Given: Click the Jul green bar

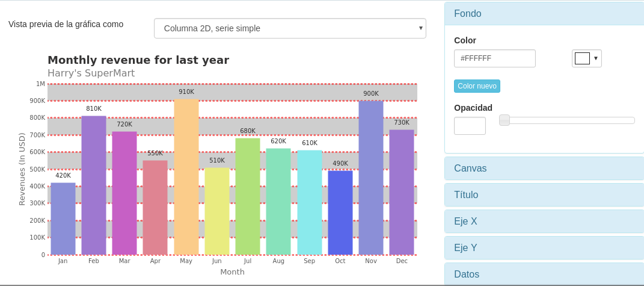Looking at the screenshot, I should point(248,196).
